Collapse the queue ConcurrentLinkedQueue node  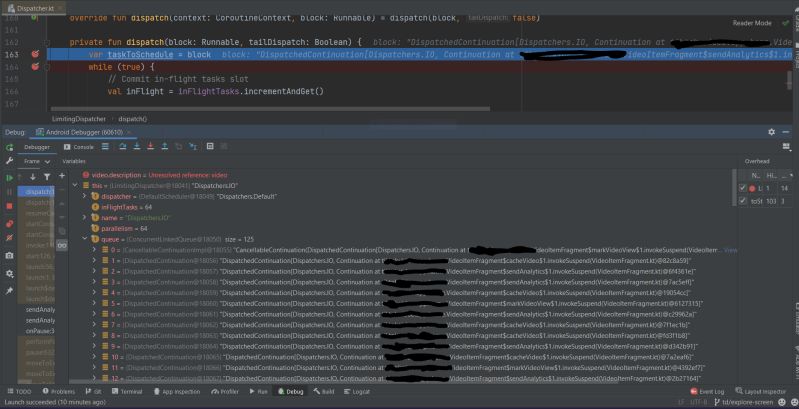point(85,239)
